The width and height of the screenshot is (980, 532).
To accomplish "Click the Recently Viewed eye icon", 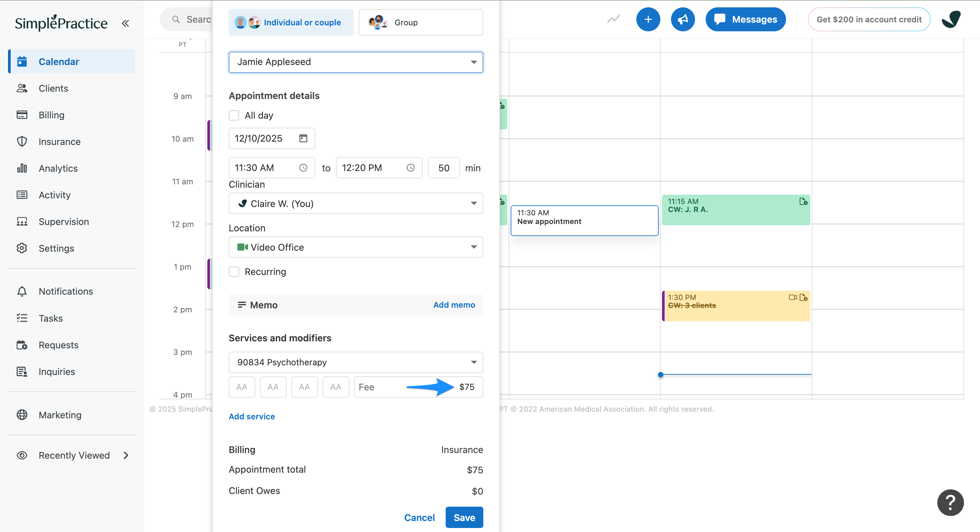I will tap(22, 455).
